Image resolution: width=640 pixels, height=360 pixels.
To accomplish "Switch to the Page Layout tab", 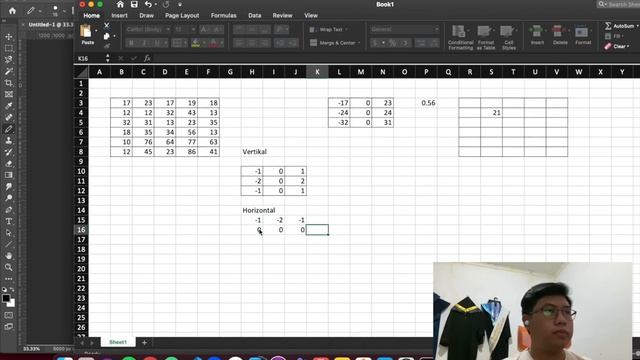I will click(x=182, y=16).
